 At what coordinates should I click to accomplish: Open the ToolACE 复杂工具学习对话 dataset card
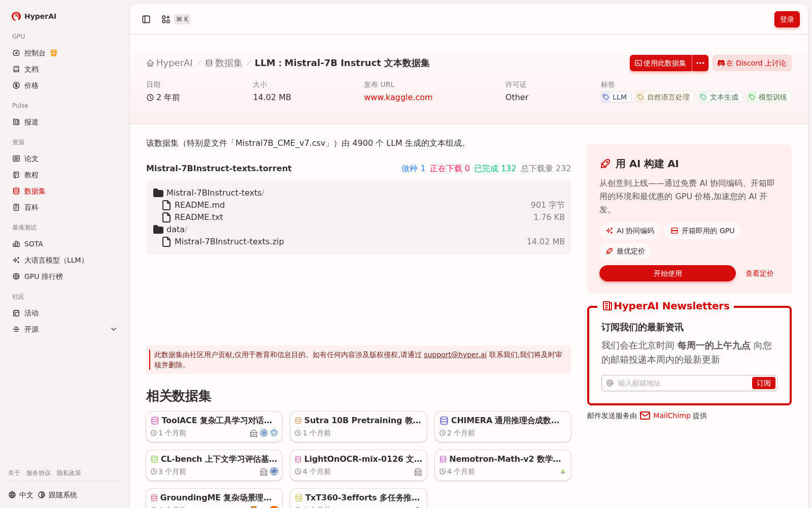pos(214,427)
